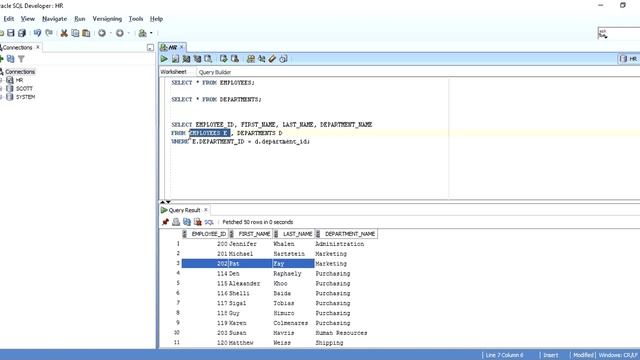Click the Explain Plan icon
640x360 pixels.
point(187,59)
